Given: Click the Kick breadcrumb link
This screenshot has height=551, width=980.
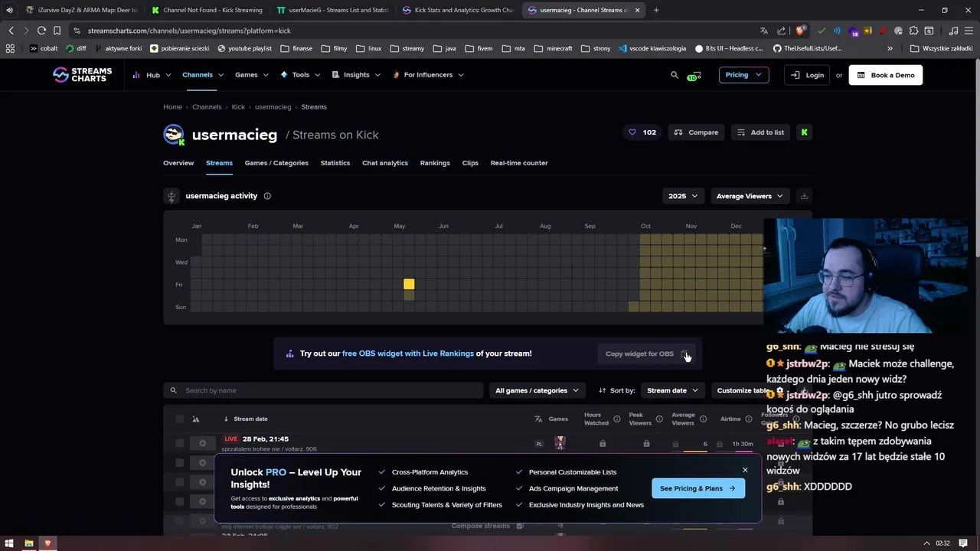Looking at the screenshot, I should (238, 107).
